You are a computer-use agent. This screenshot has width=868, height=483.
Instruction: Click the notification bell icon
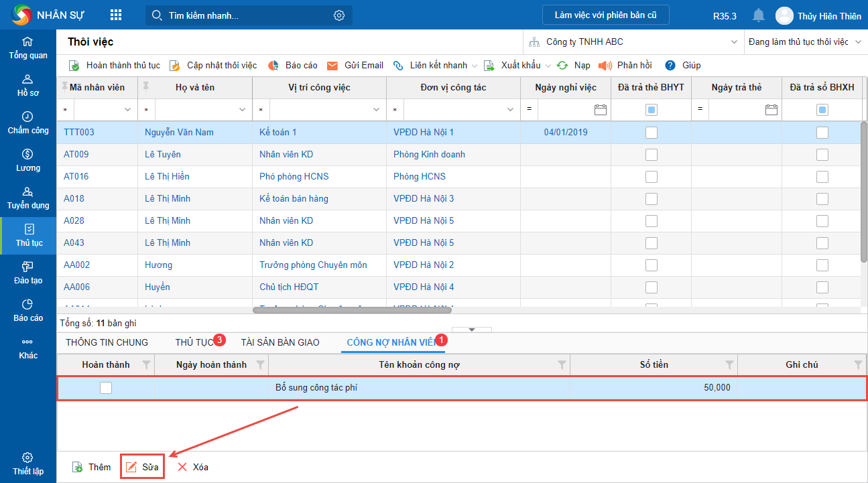click(758, 15)
